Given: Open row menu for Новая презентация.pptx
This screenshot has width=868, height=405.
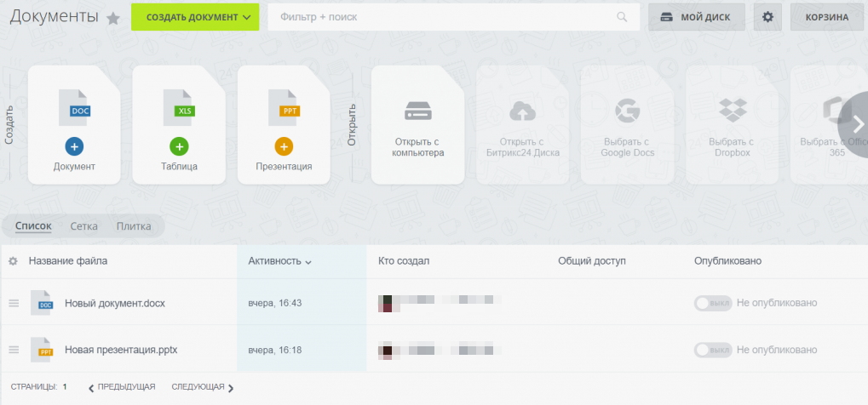Looking at the screenshot, I should click(14, 350).
